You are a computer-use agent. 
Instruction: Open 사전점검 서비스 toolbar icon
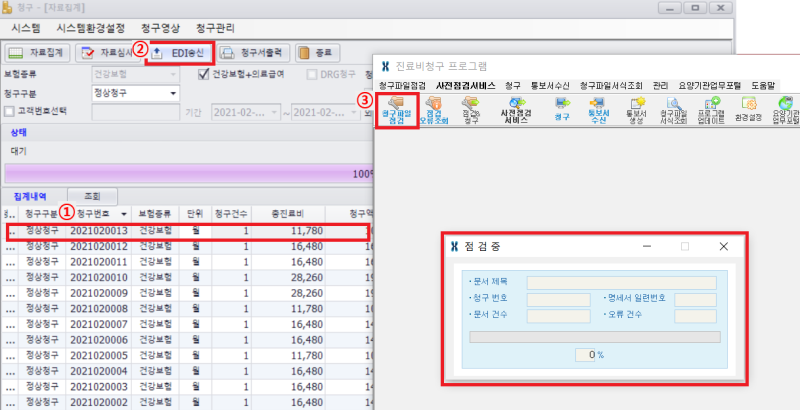pyautogui.click(x=516, y=110)
